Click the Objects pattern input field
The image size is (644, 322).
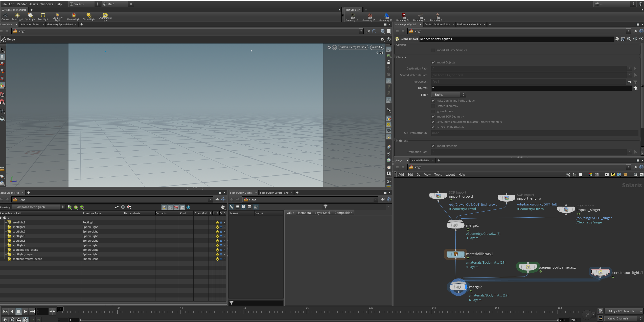pos(531,88)
